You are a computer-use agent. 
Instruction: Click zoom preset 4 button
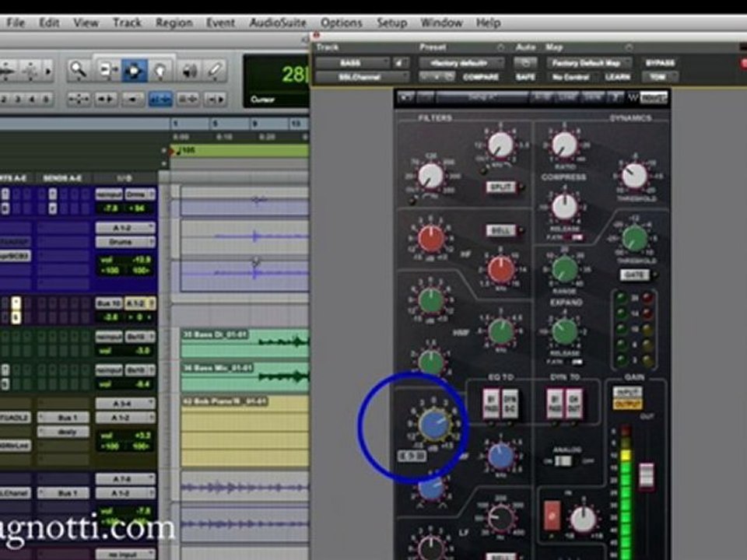pos(32,99)
